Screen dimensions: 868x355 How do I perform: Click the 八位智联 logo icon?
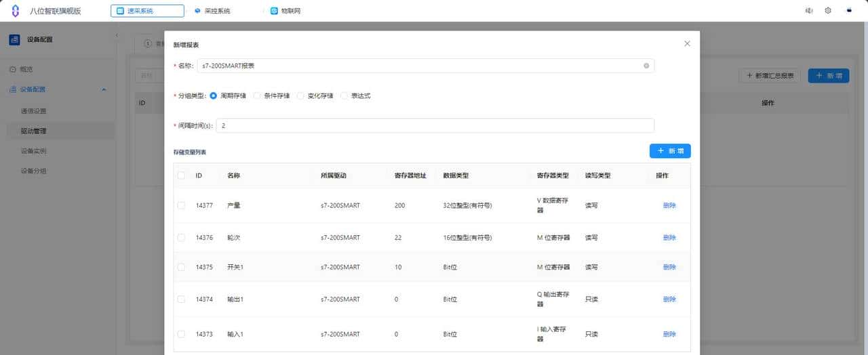click(x=15, y=10)
